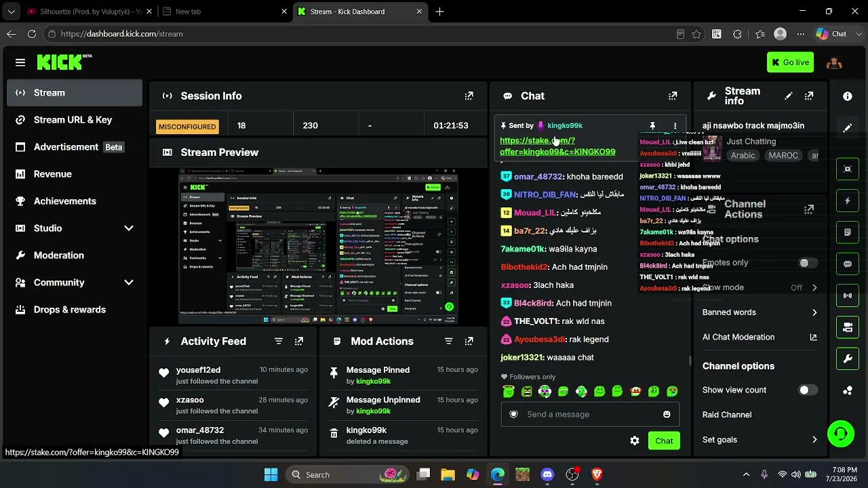Open the emoji picker in message box
Screen dimensions: 868x488
pos(667,414)
